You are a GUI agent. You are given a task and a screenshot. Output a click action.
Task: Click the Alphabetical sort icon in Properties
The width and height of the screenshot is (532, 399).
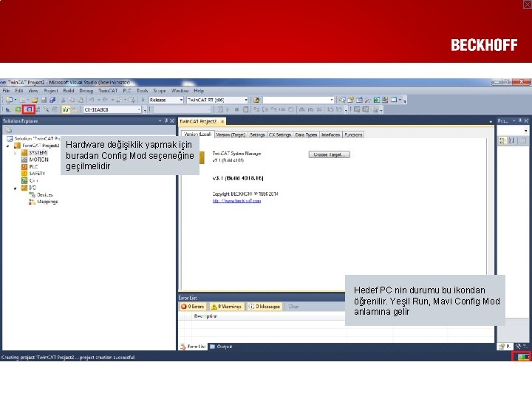coord(511,140)
